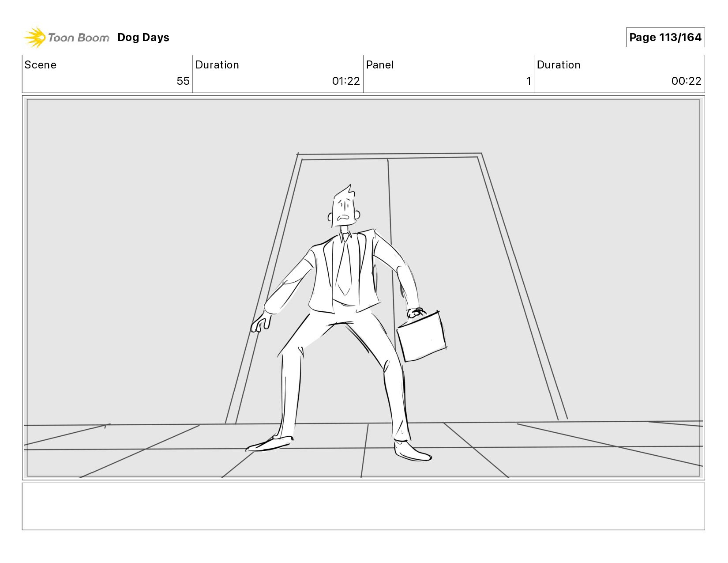Click the 'Panel' header label
This screenshot has height=563, width=728.
click(x=380, y=65)
